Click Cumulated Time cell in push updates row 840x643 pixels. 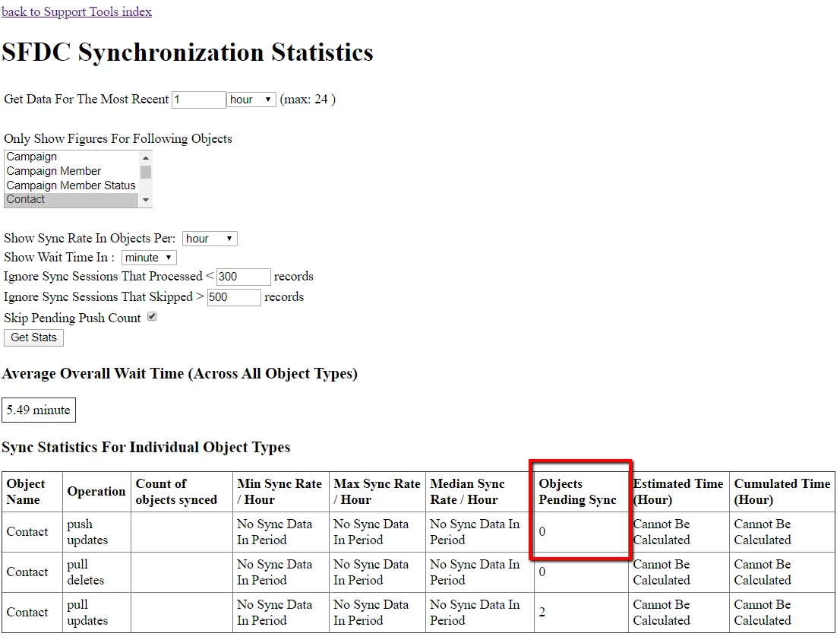click(782, 532)
